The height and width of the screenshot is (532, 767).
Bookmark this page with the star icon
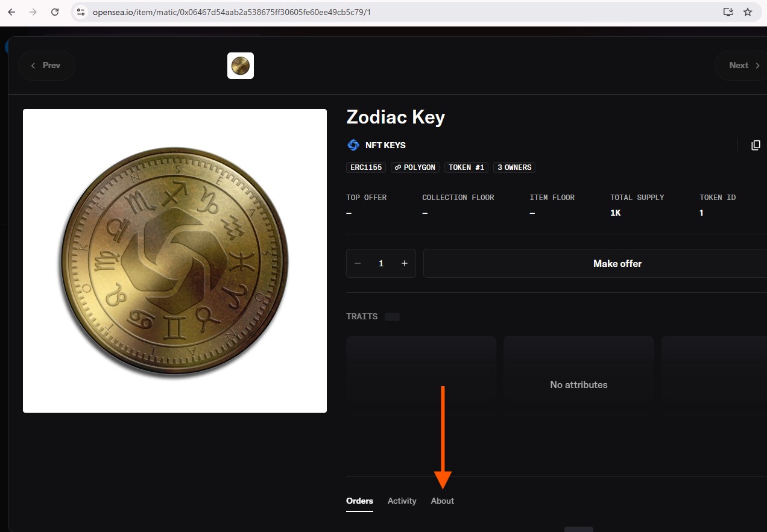748,12
